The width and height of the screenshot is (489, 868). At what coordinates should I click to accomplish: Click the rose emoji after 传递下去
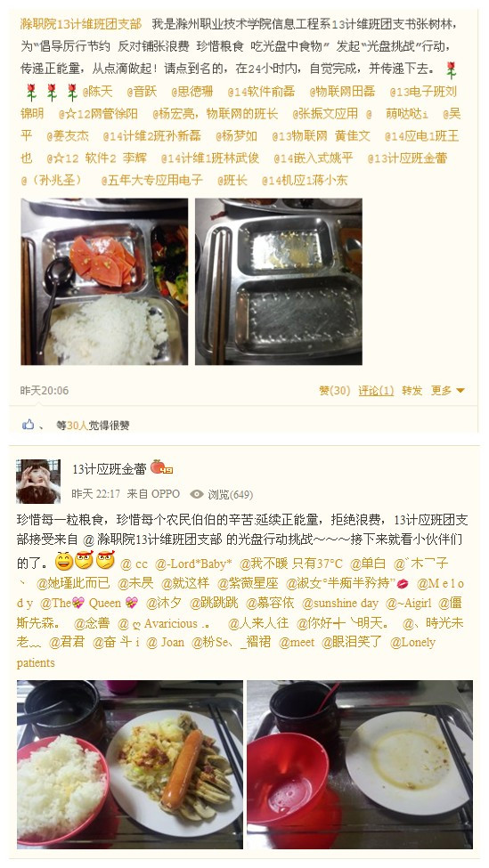pos(452,69)
